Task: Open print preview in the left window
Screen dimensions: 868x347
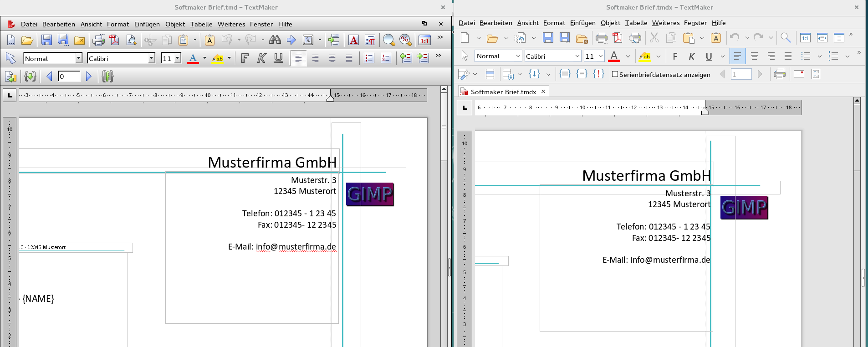Action: (131, 40)
